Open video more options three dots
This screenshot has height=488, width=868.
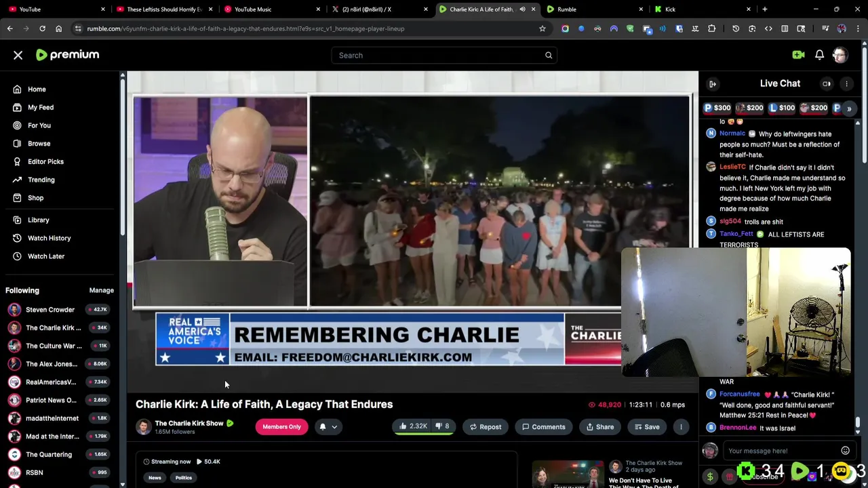pos(681,427)
